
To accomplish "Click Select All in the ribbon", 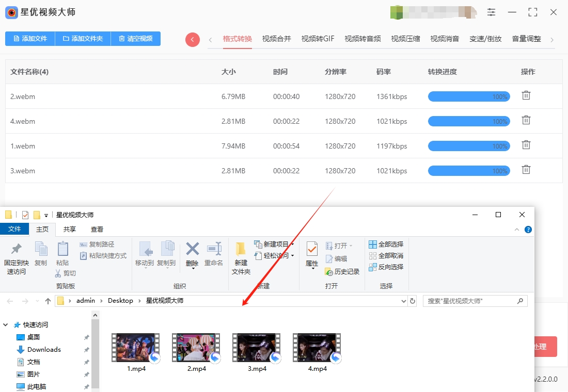I will 386,244.
